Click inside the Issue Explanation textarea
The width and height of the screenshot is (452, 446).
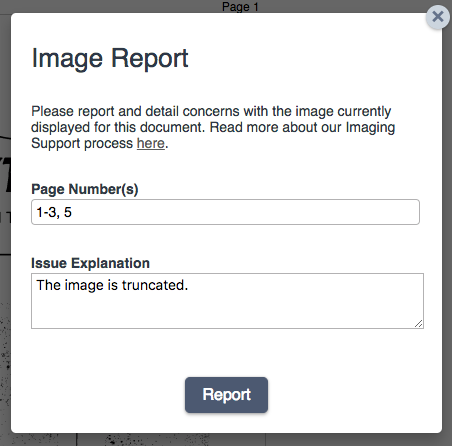[x=227, y=301]
